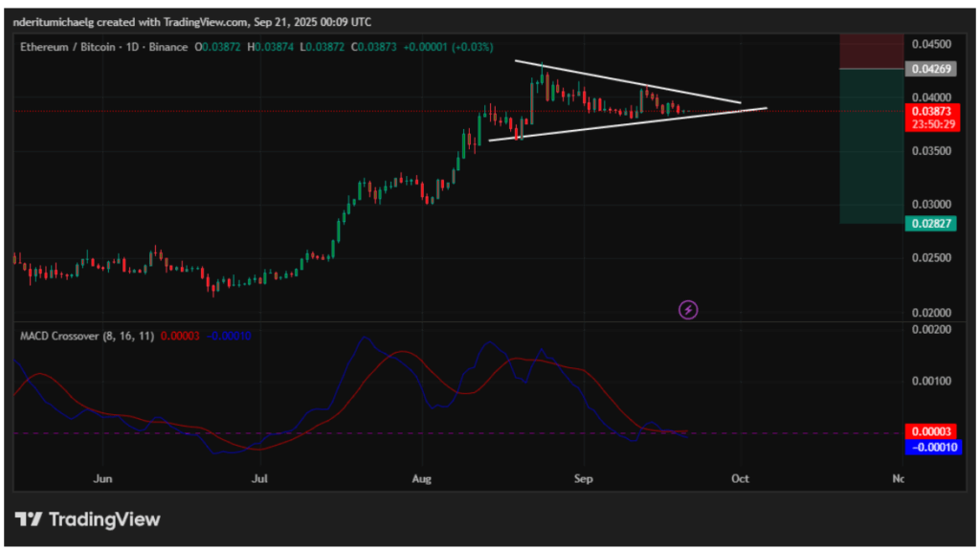Click the TradingView logo
Screen dimensions: 980x549
point(87,519)
